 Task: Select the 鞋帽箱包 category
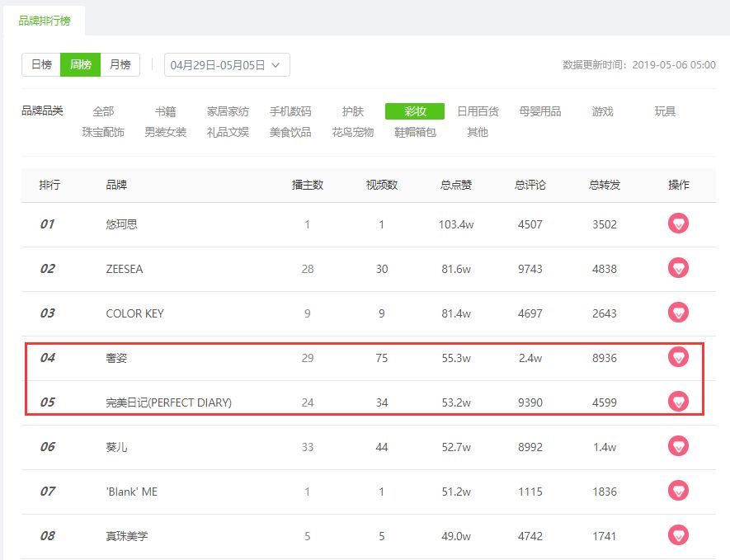click(415, 132)
